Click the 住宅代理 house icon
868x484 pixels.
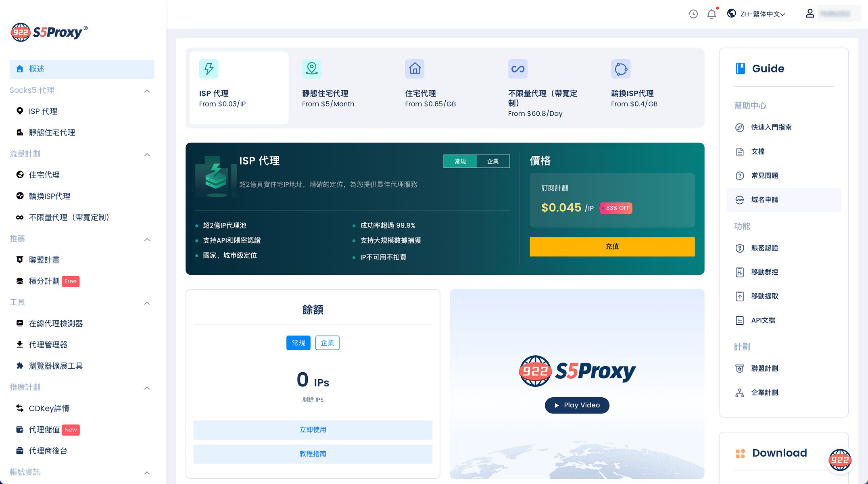pos(415,69)
